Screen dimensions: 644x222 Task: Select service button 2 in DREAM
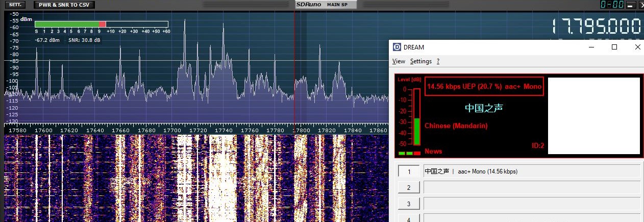409,188
